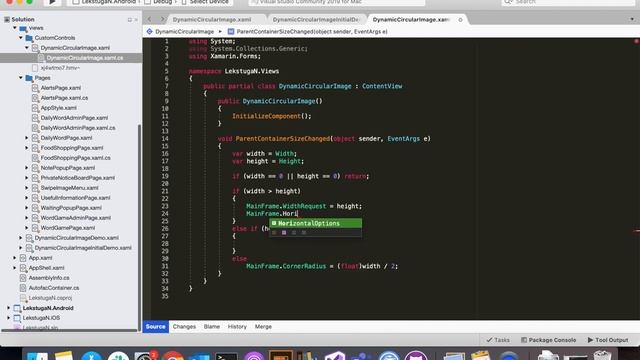Click the Tool Output arrow icon
The width and height of the screenshot is (640, 360).
[x=590, y=340]
